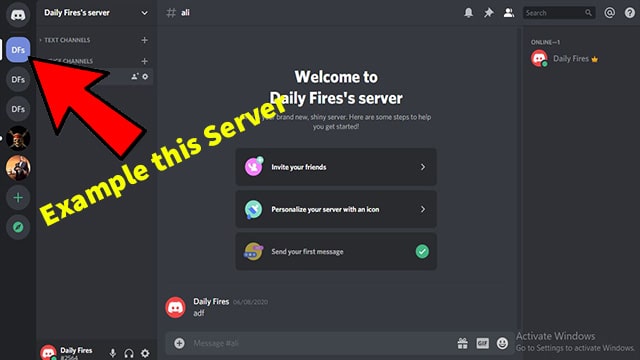Viewport: 640px width, 360px height.
Task: Click the chevron on Invite your friends
Action: [423, 167]
